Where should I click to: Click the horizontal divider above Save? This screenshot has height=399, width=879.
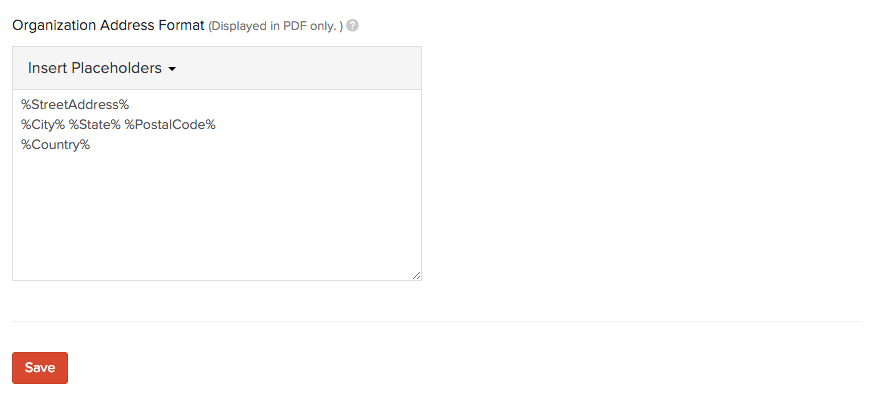click(437, 322)
